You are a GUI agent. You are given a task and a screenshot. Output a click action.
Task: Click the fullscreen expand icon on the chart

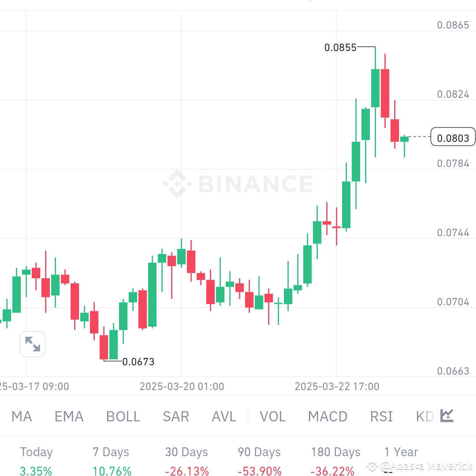33,344
